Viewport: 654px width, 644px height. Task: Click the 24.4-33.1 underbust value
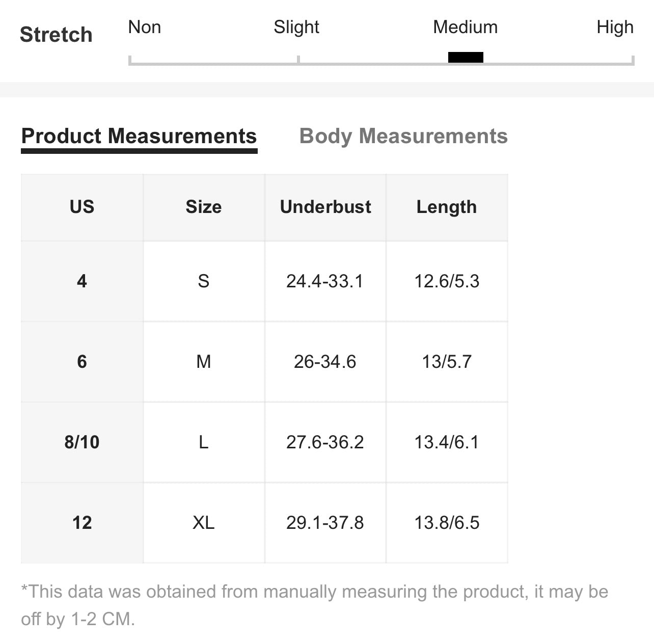pyautogui.click(x=325, y=281)
